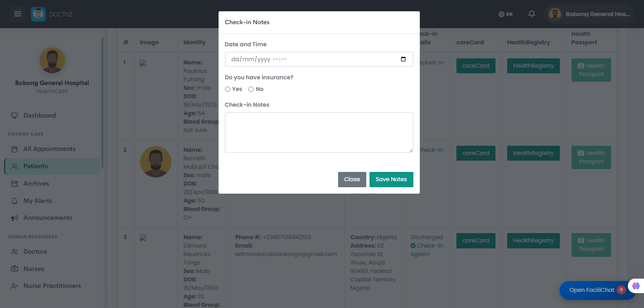Open the Bobong General Hos... profile menu

coord(590,14)
